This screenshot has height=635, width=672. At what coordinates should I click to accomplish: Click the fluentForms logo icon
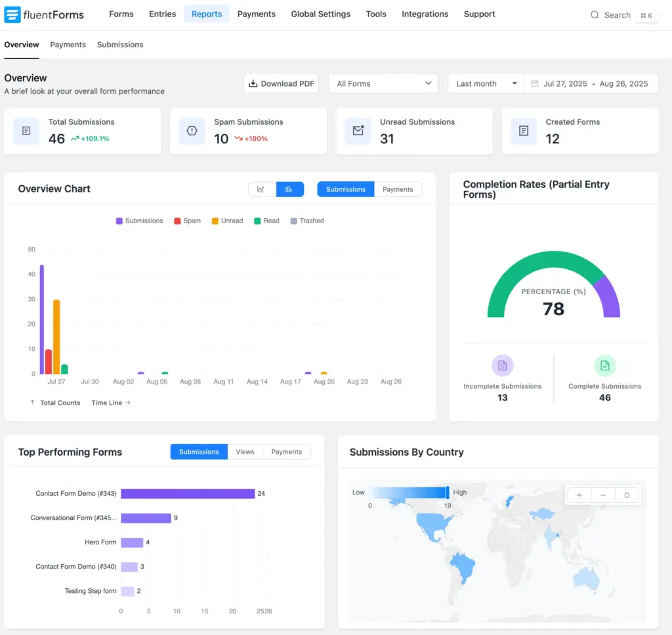(12, 14)
